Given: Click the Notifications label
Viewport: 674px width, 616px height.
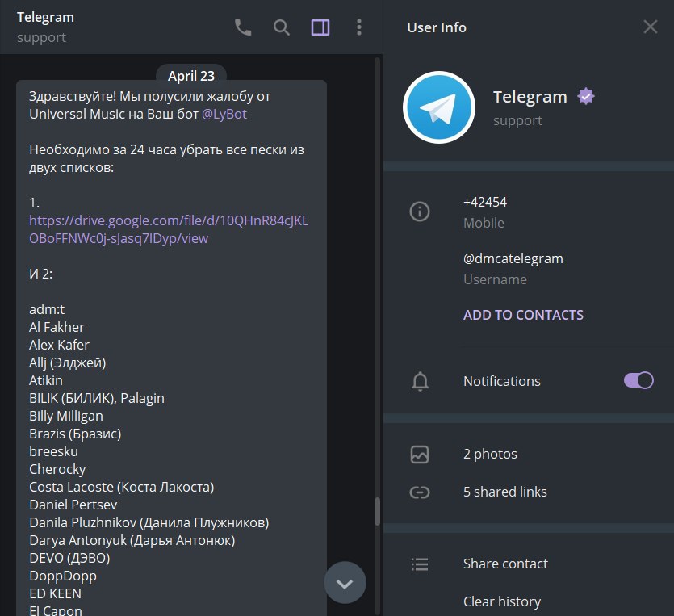Looking at the screenshot, I should tap(501, 381).
